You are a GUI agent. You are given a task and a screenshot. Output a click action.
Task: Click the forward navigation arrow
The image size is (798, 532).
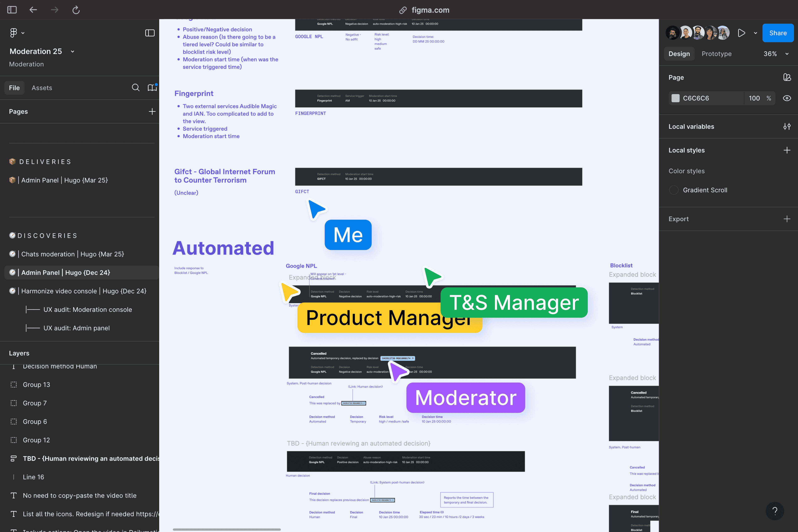pyautogui.click(x=54, y=10)
